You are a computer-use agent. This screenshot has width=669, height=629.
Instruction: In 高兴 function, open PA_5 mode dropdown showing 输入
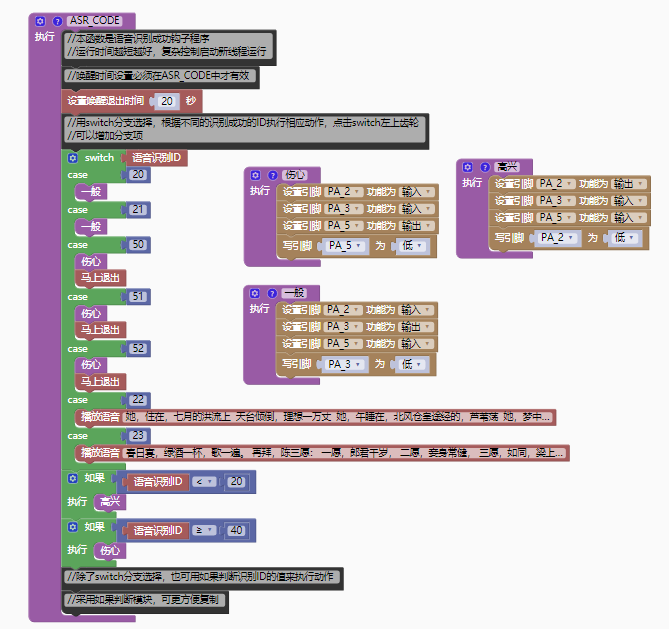point(629,218)
